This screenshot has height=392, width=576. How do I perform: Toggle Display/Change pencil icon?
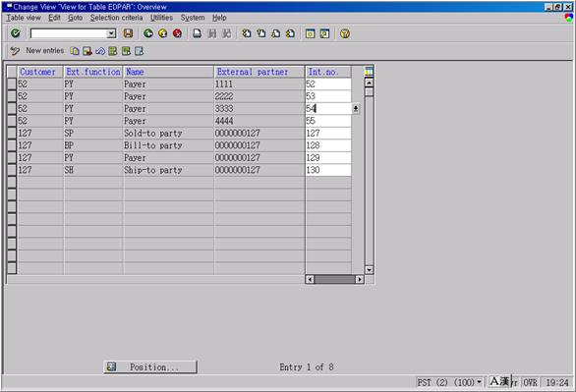tap(15, 51)
